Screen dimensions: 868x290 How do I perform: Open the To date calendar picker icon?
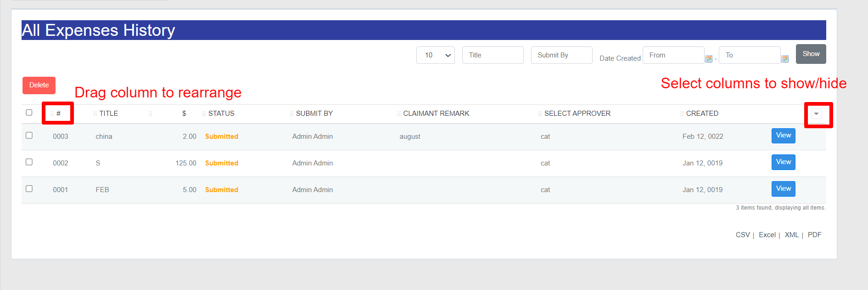coord(785,59)
